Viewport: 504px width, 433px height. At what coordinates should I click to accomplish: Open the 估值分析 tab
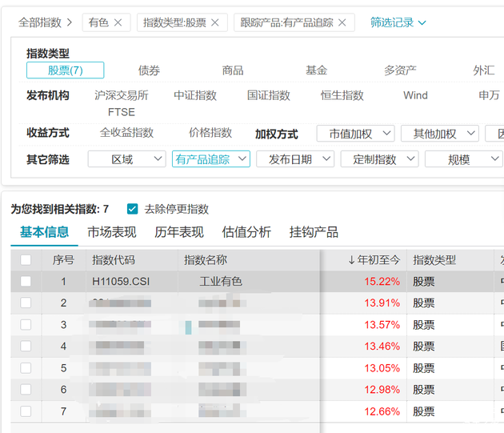(246, 232)
